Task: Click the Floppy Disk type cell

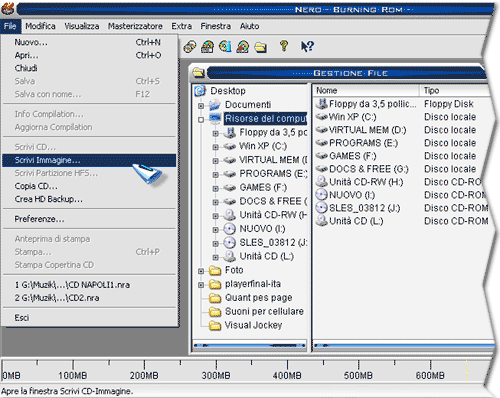Action: (449, 104)
